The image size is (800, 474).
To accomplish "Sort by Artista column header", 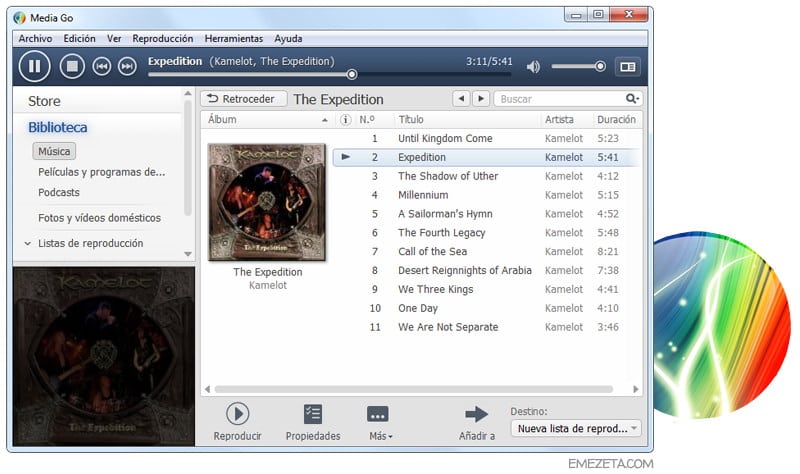I will click(x=559, y=119).
